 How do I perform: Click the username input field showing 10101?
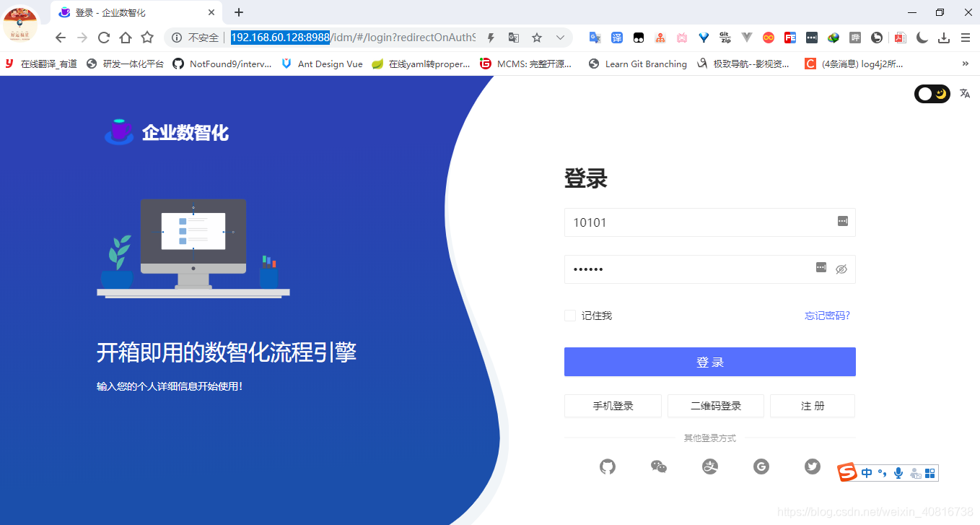pos(693,222)
